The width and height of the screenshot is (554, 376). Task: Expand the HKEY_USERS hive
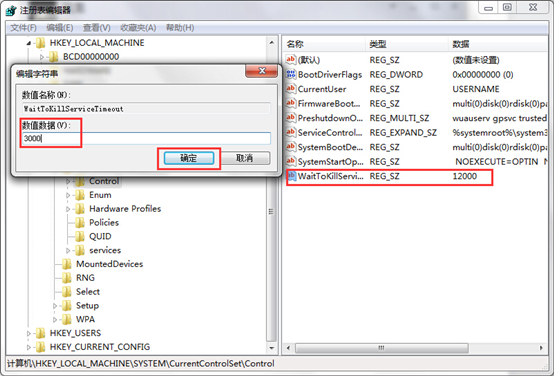point(29,334)
